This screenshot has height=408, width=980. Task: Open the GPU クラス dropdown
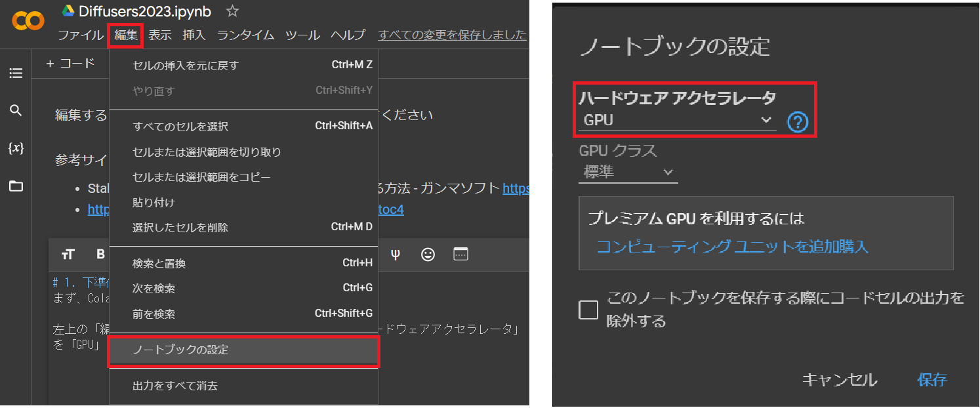coord(628,172)
